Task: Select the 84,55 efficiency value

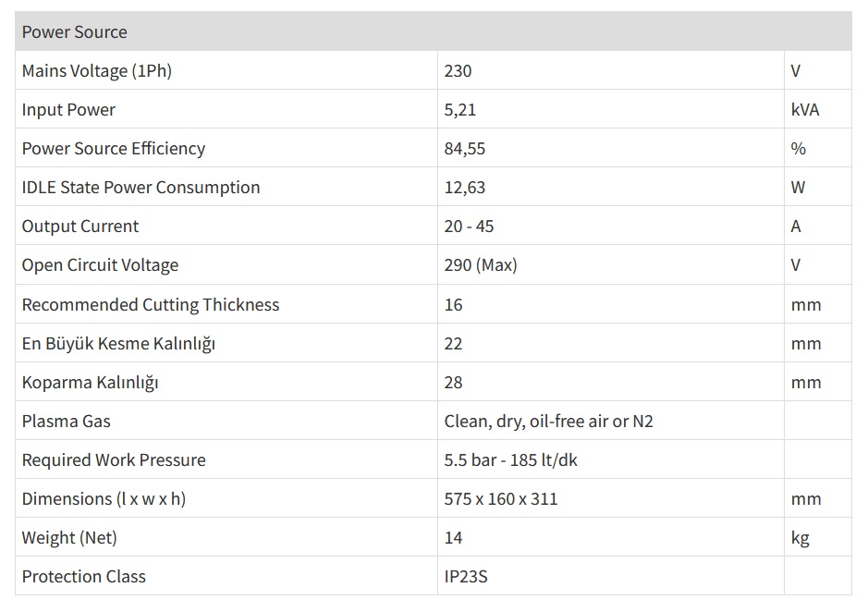Action: point(465,149)
